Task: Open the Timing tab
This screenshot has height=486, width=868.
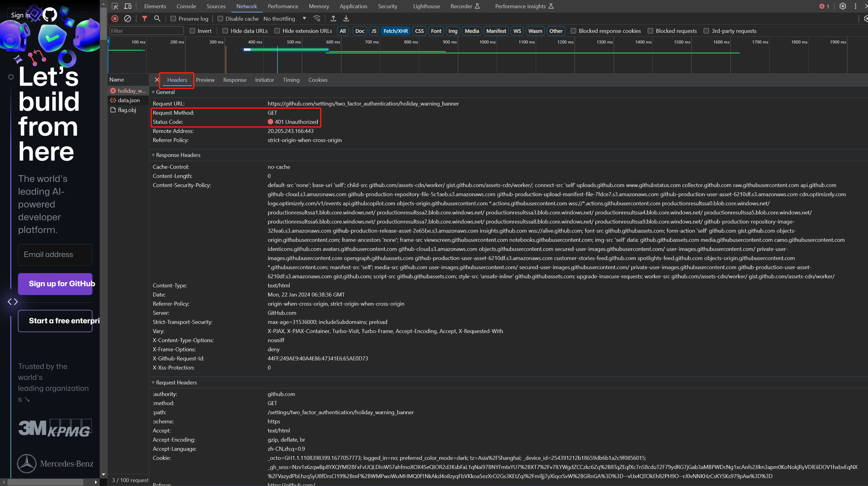Action: (291, 80)
